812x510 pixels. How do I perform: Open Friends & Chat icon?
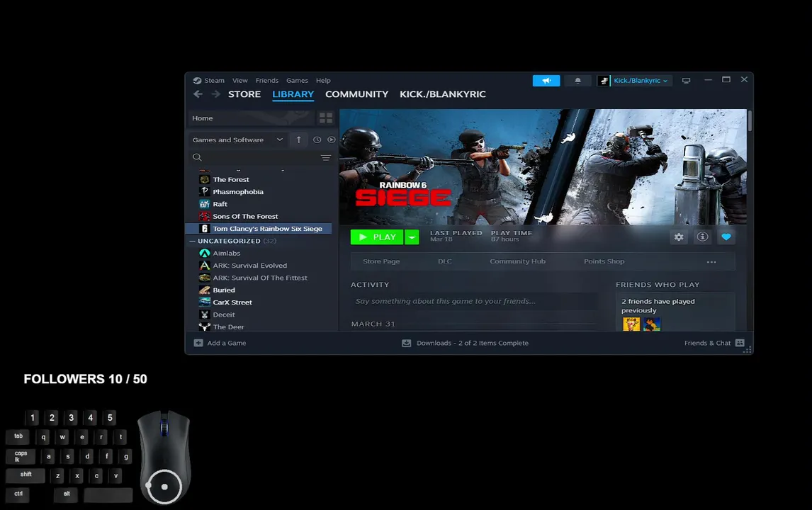(x=740, y=343)
